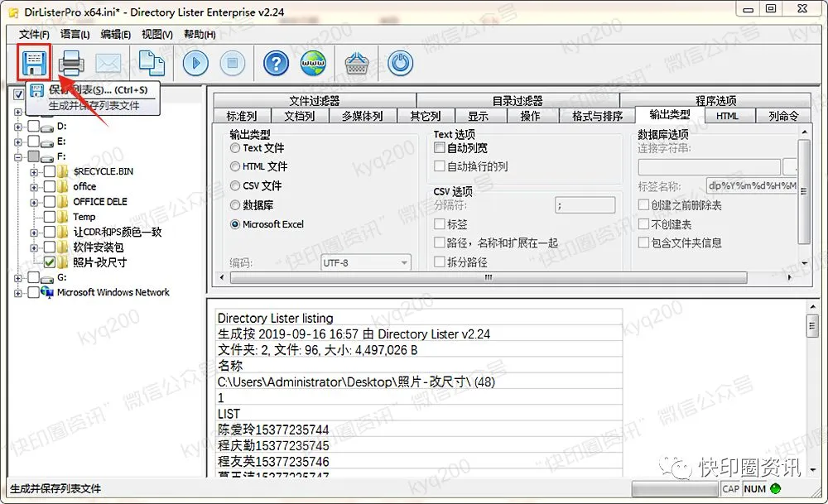Click the office folder icon
Viewport: 828px width, 504px height.
pyautogui.click(x=63, y=186)
